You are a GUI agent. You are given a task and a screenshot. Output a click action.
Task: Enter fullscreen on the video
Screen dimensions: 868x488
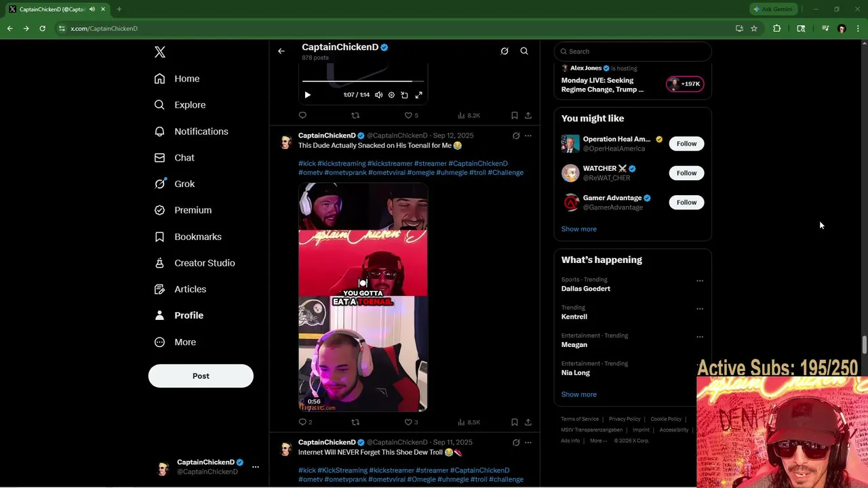418,95
